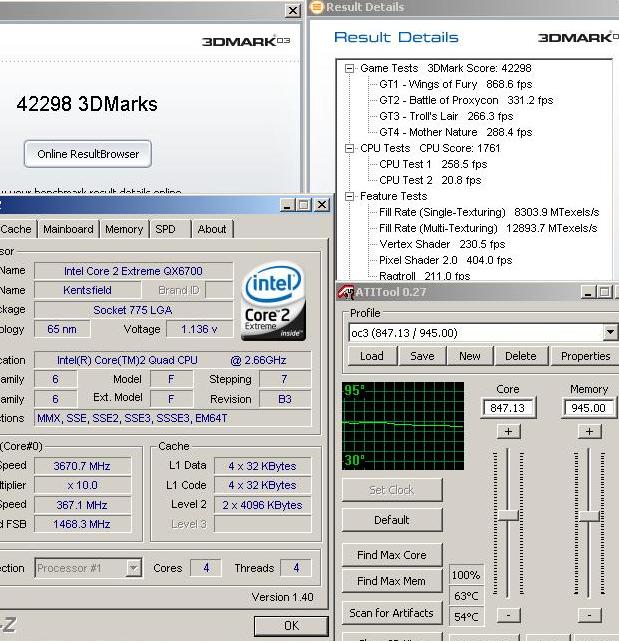Select CPU Test 2 result row
Screen dimensions: 619x641
(430, 180)
